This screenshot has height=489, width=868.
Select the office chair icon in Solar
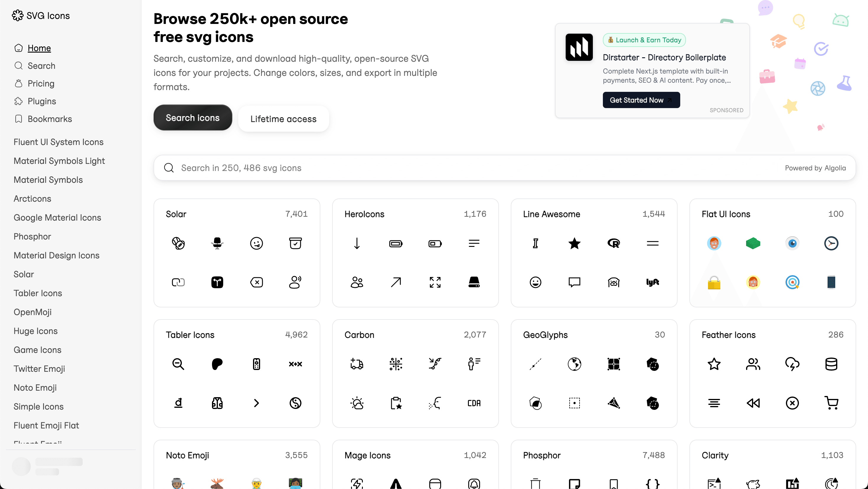click(x=217, y=243)
